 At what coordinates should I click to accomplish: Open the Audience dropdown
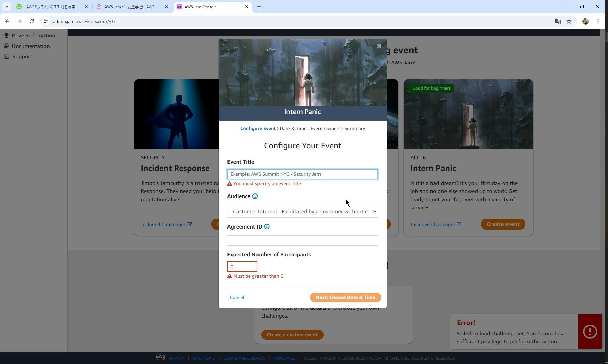coord(303,211)
